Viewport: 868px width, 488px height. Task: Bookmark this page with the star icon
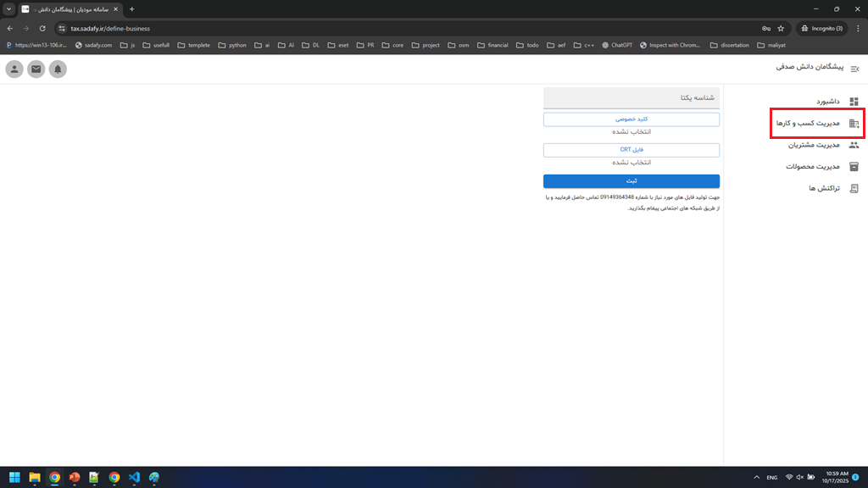click(x=781, y=28)
